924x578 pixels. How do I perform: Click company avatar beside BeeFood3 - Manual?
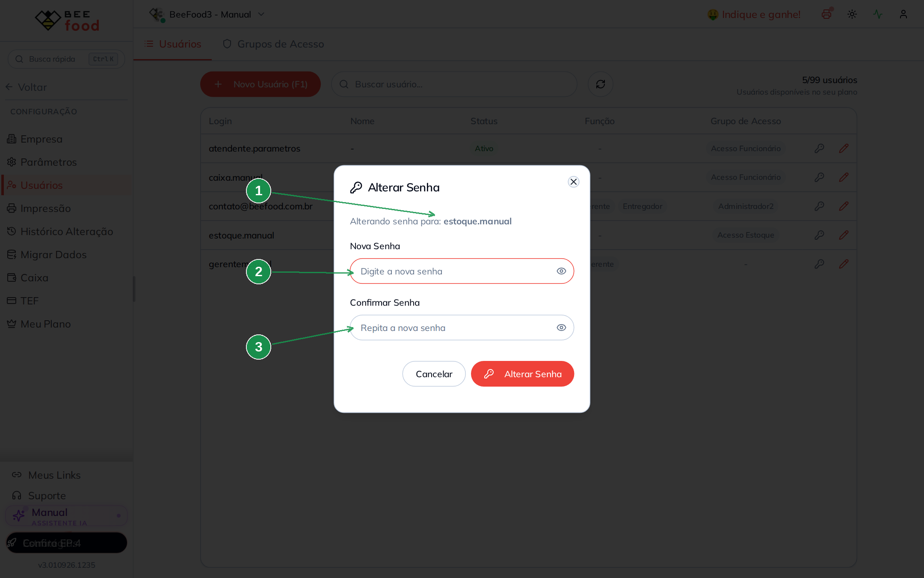point(157,15)
